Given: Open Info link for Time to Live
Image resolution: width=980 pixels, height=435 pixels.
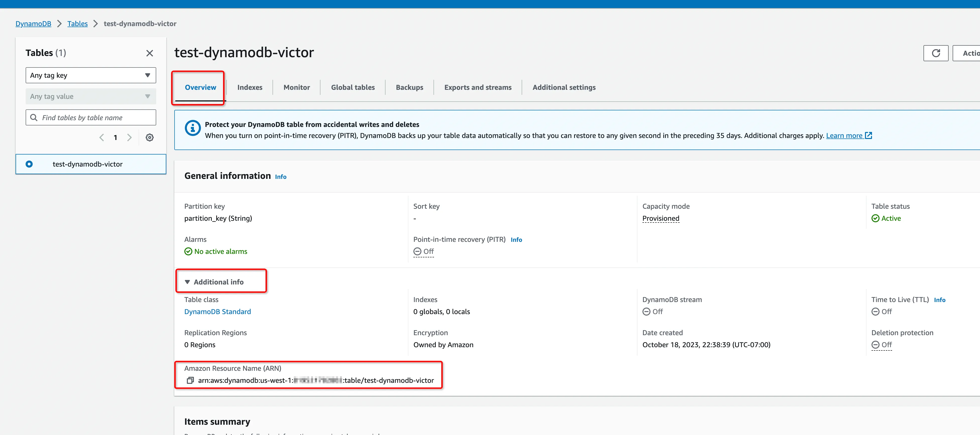Looking at the screenshot, I should coord(939,300).
